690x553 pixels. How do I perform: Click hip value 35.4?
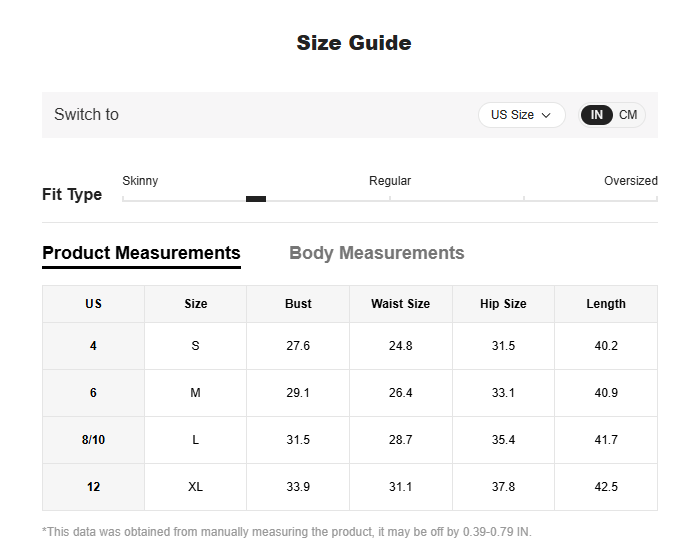click(503, 440)
